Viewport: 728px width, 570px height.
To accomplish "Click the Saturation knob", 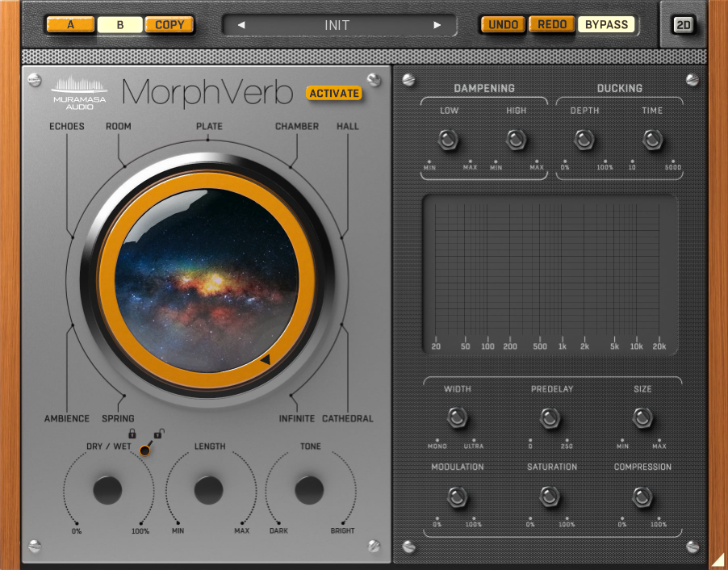I will click(x=550, y=496).
